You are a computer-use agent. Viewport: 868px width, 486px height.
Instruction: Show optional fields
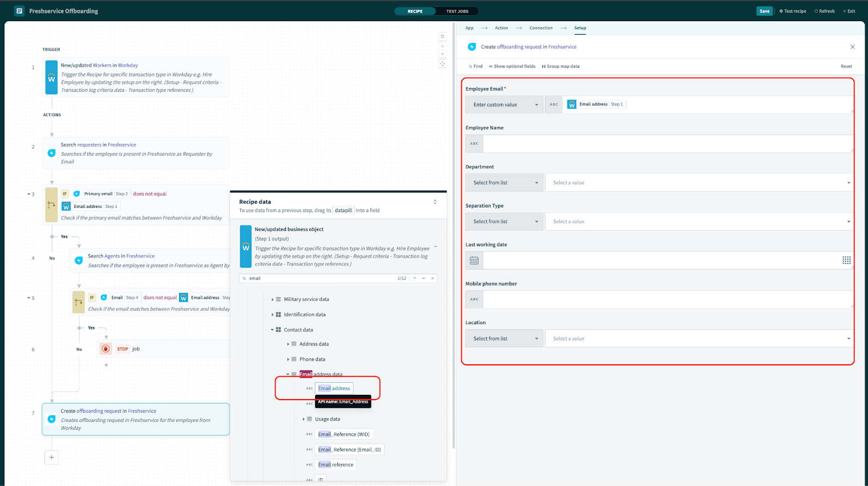click(512, 66)
